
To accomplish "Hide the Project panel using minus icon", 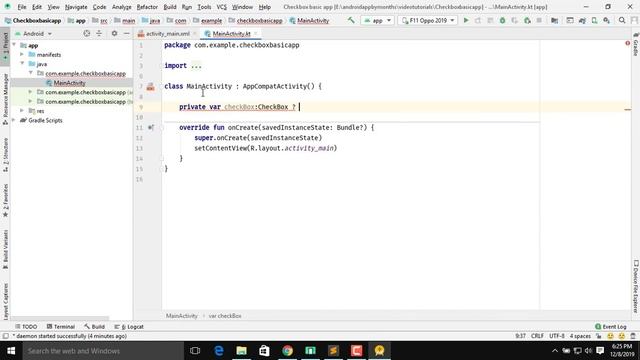I will 127,33.
